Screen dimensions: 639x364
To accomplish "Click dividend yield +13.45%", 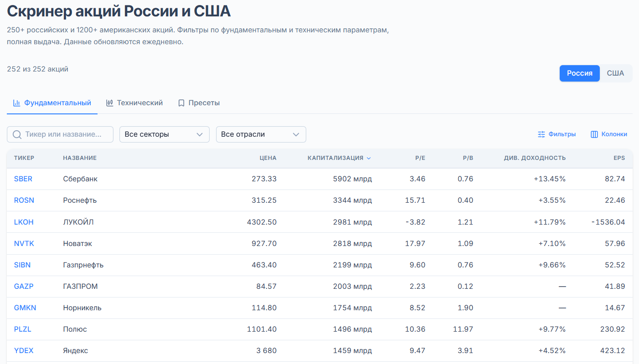I will pos(550,179).
